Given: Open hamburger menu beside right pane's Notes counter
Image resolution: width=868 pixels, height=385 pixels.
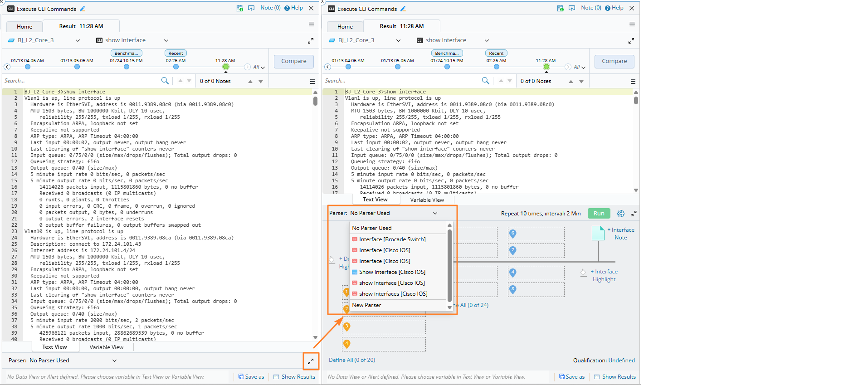Looking at the screenshot, I should 633,82.
